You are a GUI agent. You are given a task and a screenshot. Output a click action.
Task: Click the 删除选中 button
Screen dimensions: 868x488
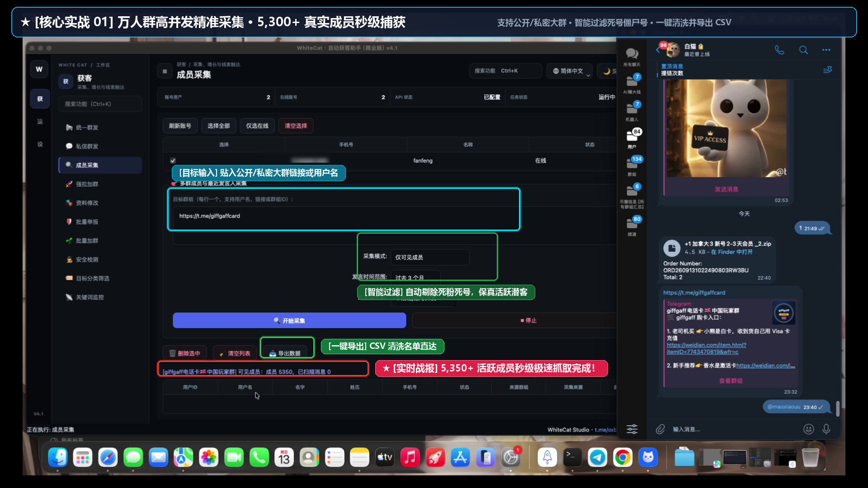pyautogui.click(x=184, y=353)
